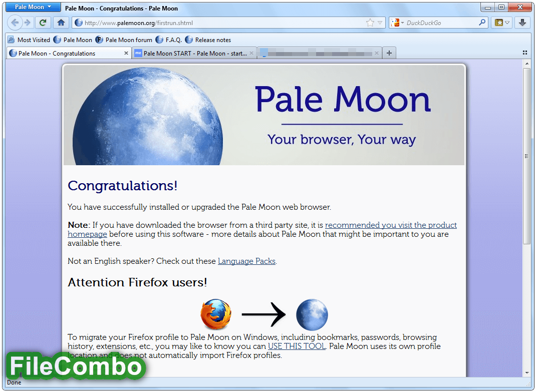The width and height of the screenshot is (536, 392).
Task: Open the address bar history dropdown arrow
Action: [x=380, y=23]
